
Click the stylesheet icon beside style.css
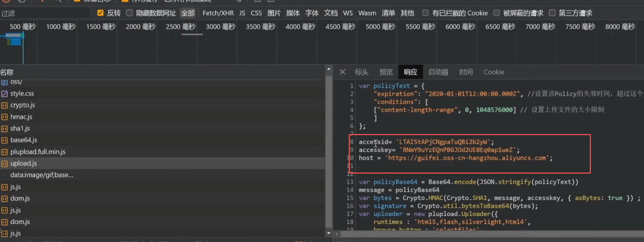coord(4,94)
